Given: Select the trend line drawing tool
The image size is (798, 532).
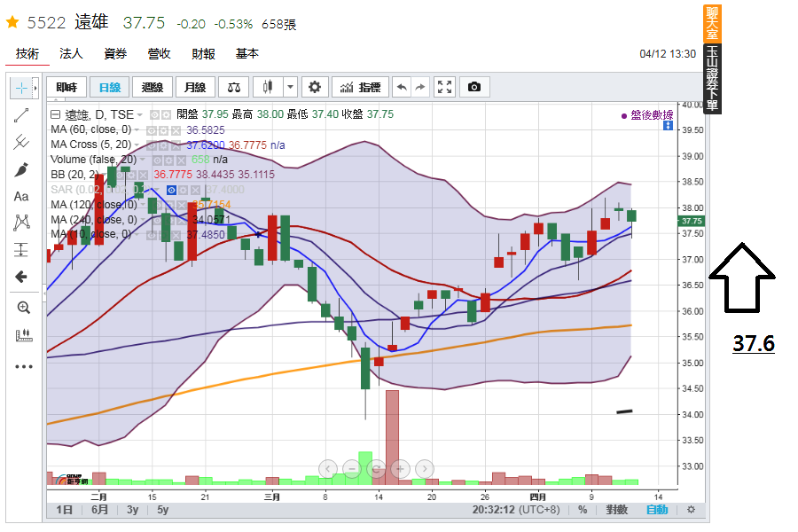Looking at the screenshot, I should coord(21,115).
